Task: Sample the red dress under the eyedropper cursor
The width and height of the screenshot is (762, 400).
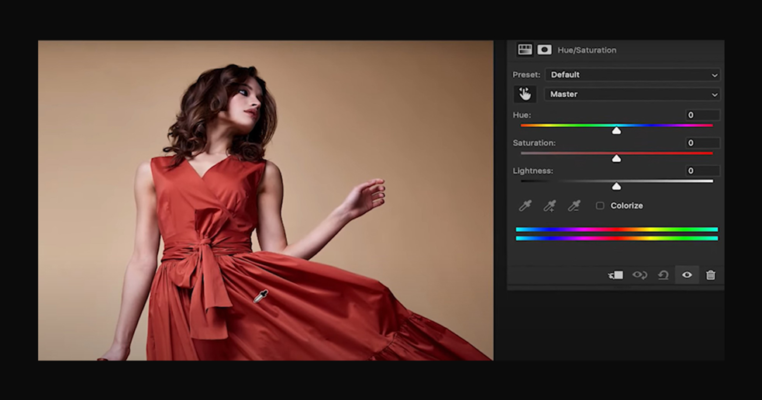Action: tap(255, 301)
